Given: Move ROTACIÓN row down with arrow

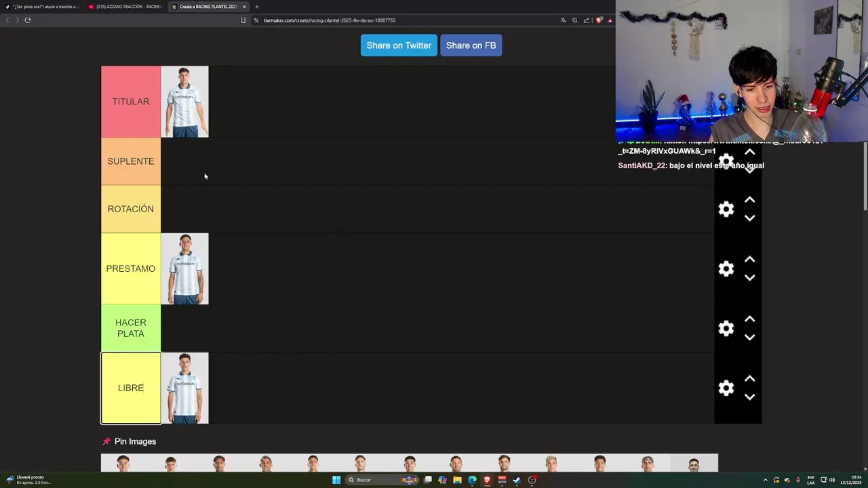Looking at the screenshot, I should pos(750,218).
